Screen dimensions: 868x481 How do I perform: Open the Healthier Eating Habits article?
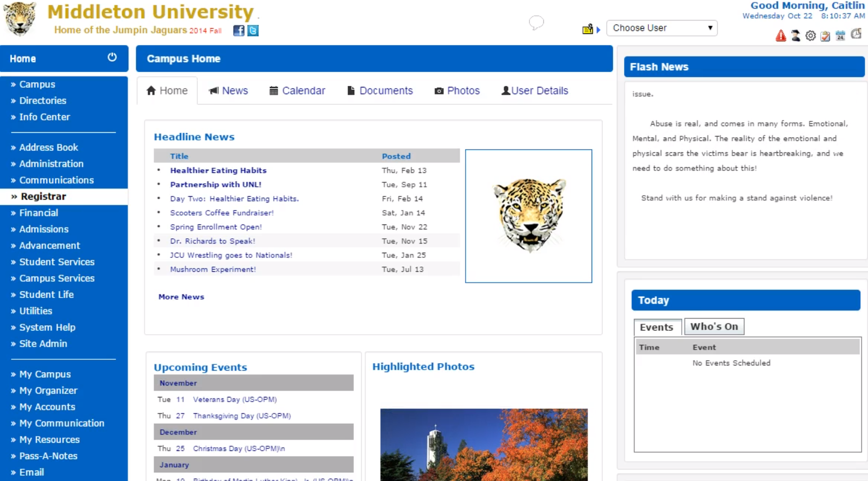point(218,170)
